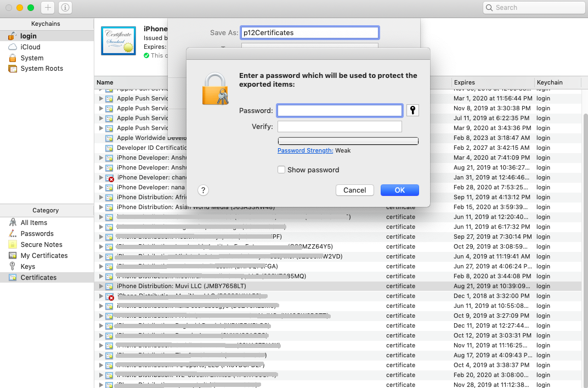Open the Secure Notes category icon
Image resolution: width=588 pixels, height=388 pixels.
13,244
